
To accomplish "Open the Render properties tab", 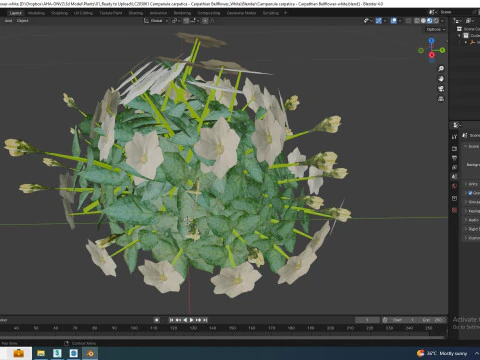I will (454, 148).
